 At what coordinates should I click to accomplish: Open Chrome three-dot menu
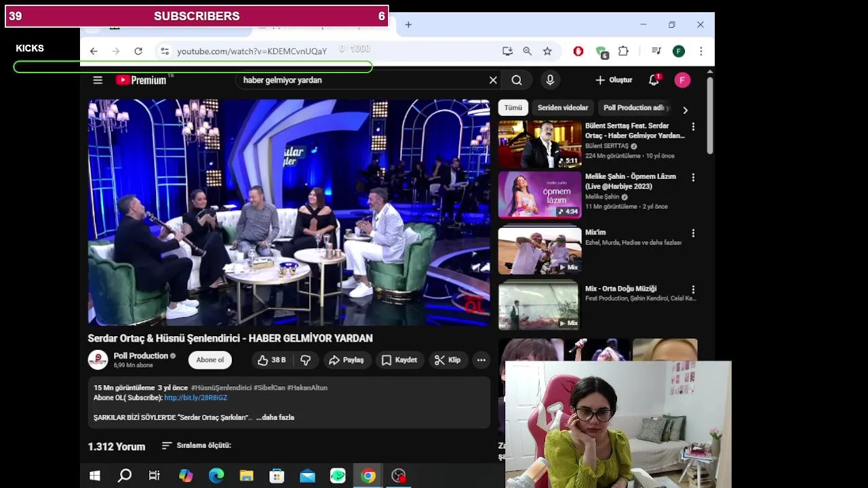coord(701,52)
